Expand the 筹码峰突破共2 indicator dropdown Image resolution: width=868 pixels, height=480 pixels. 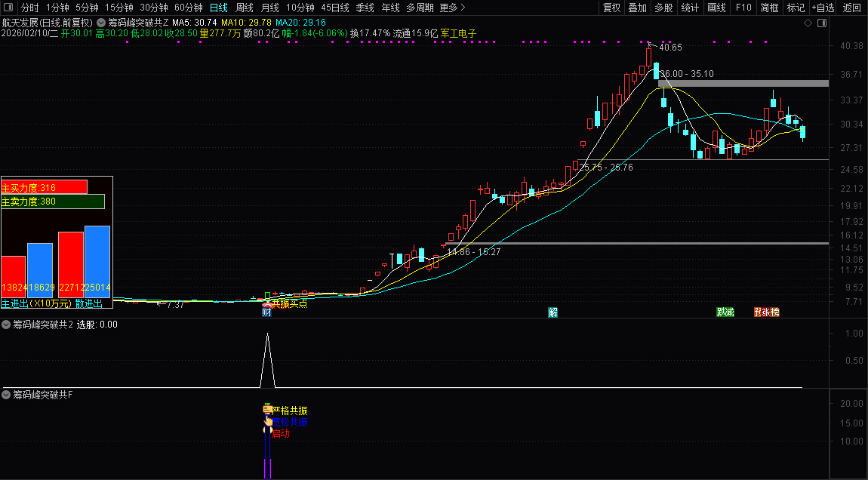click(x=6, y=325)
